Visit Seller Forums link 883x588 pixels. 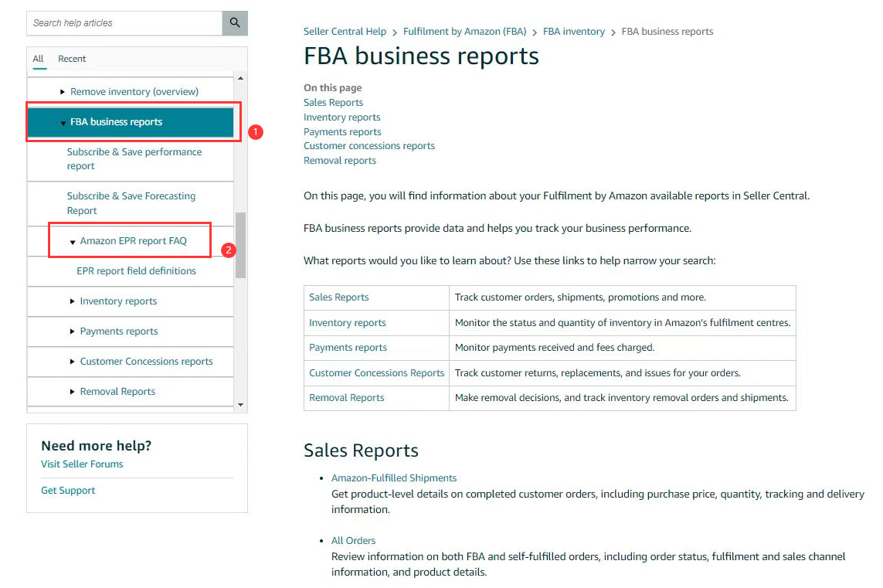point(82,464)
